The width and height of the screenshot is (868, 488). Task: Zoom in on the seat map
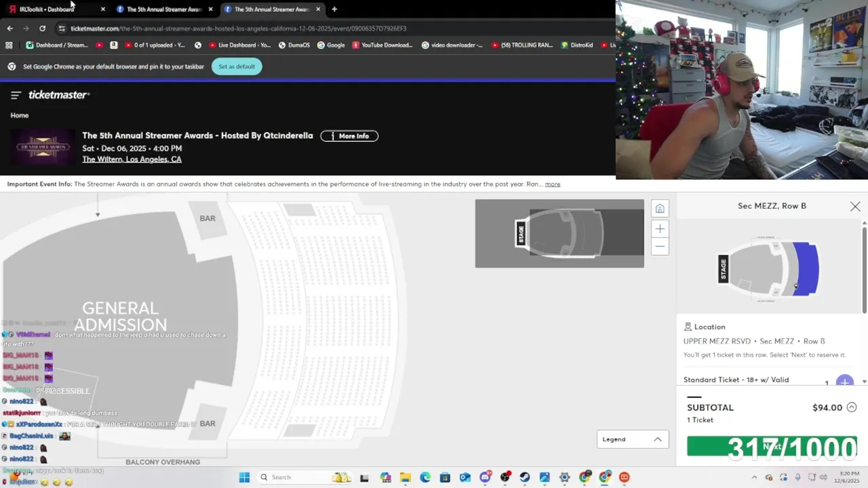click(660, 229)
